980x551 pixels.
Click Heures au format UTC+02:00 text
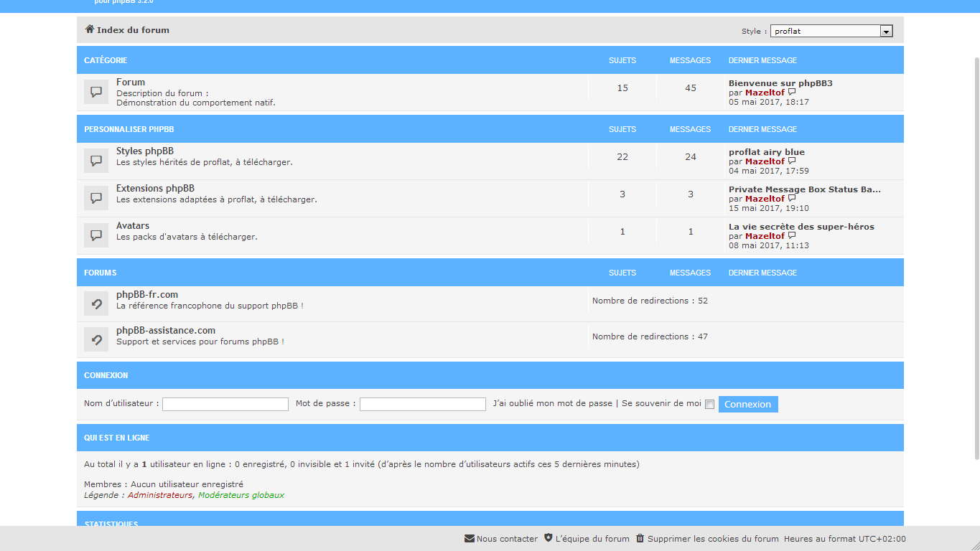[845, 539]
